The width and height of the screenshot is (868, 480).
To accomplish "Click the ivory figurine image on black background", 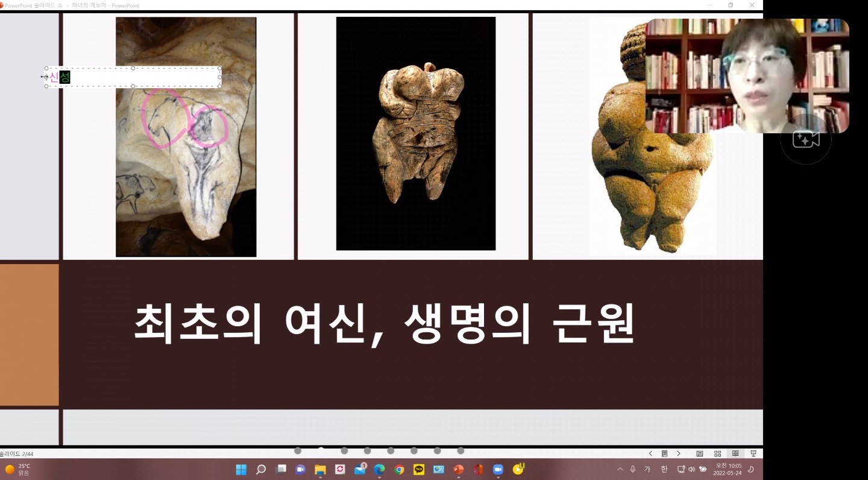I will [416, 133].
